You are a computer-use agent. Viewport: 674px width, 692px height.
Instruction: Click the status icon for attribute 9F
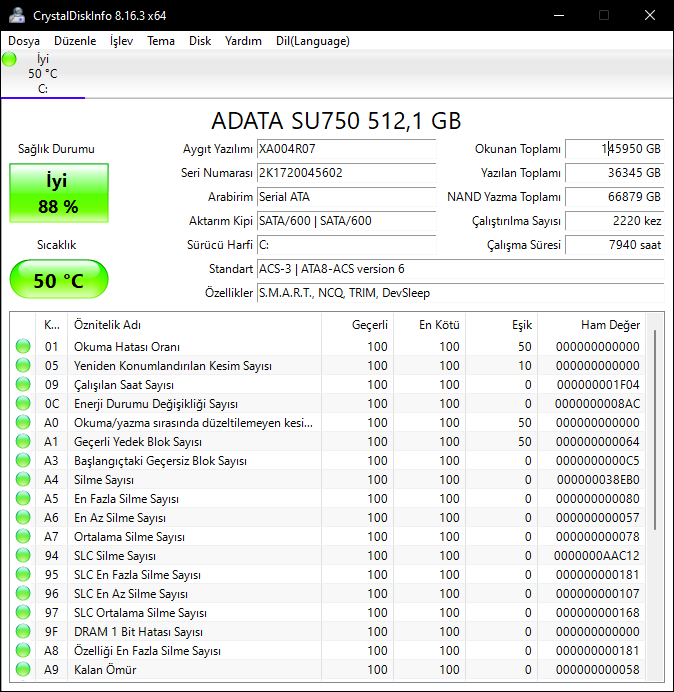(23, 631)
